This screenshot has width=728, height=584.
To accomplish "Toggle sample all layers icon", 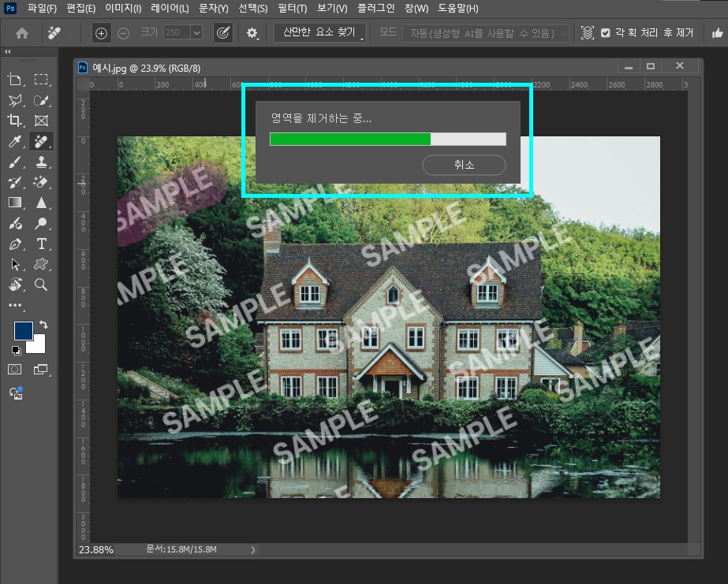I will [588, 33].
